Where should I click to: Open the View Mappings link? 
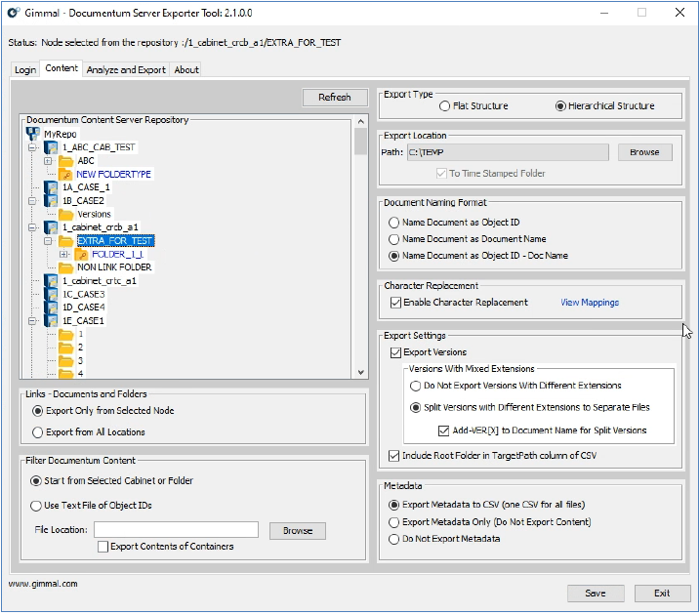(589, 303)
